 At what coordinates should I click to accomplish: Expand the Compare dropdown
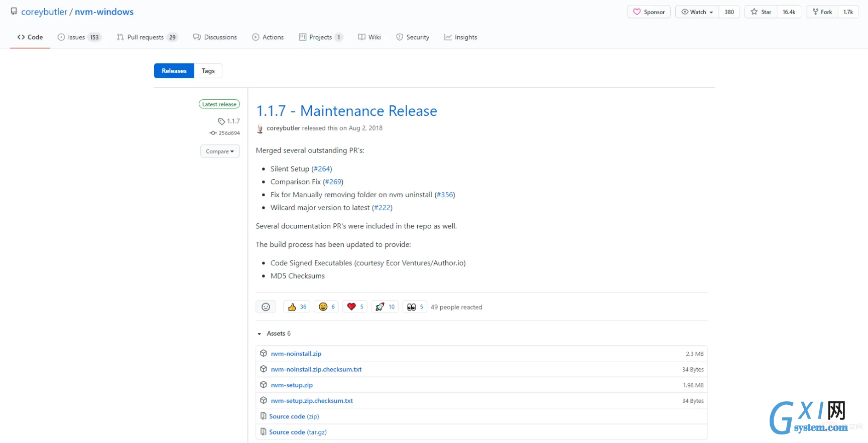pyautogui.click(x=220, y=151)
